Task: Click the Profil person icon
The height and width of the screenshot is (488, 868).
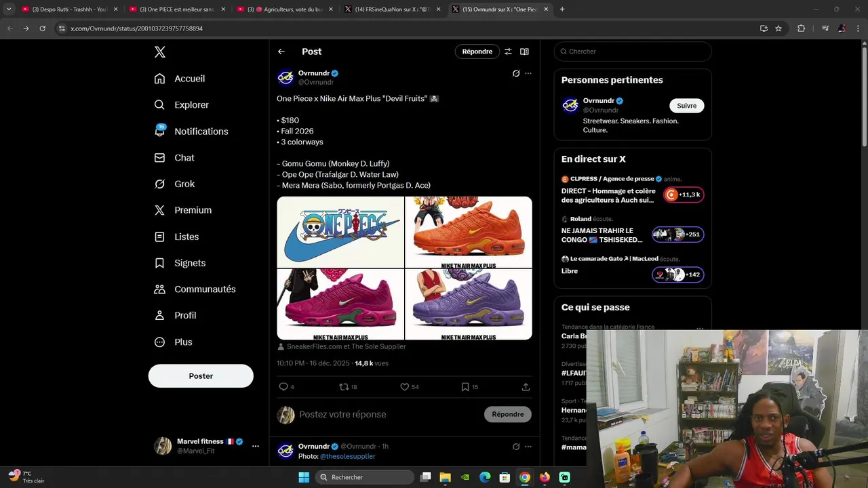Action: pyautogui.click(x=159, y=315)
